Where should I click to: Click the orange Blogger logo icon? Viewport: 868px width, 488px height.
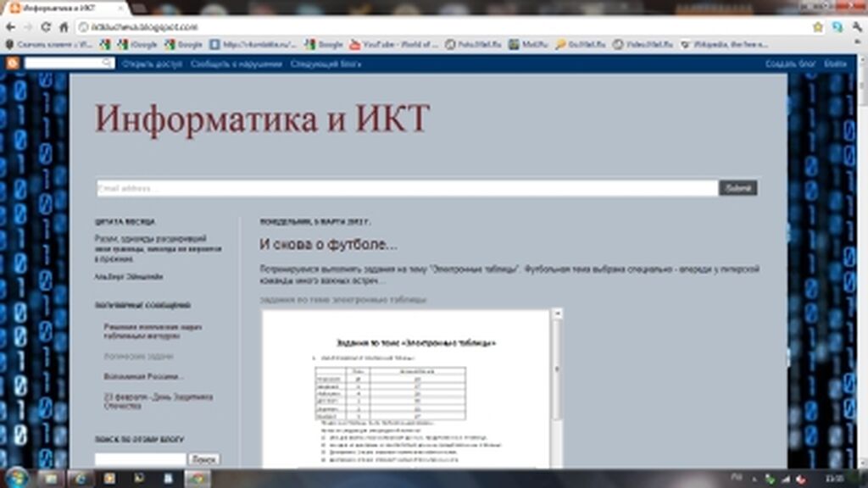point(13,64)
